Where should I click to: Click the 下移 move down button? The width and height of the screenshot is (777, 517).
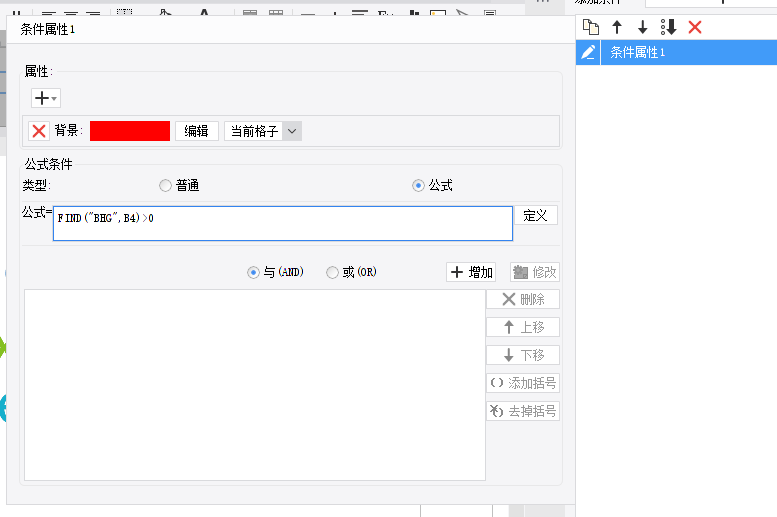[523, 355]
